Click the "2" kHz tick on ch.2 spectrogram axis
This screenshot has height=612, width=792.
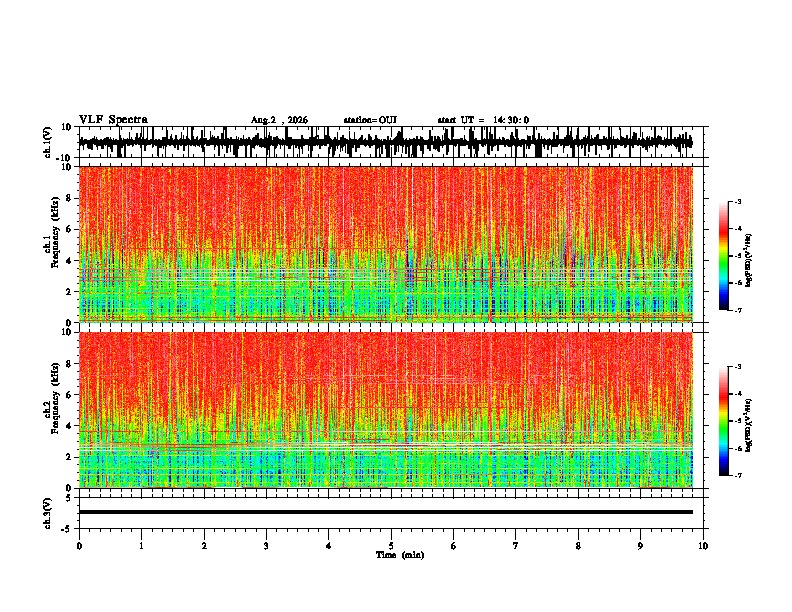70,457
